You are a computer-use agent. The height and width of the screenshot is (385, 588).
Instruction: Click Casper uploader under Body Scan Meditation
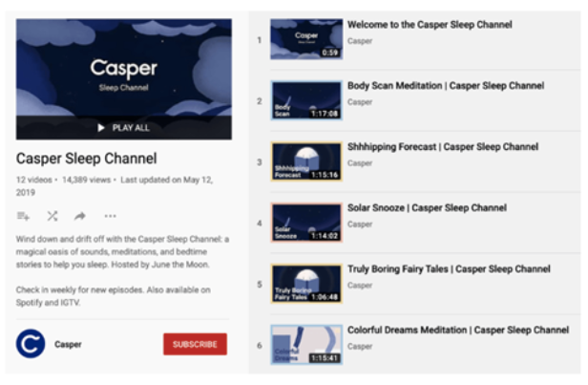pyautogui.click(x=360, y=102)
